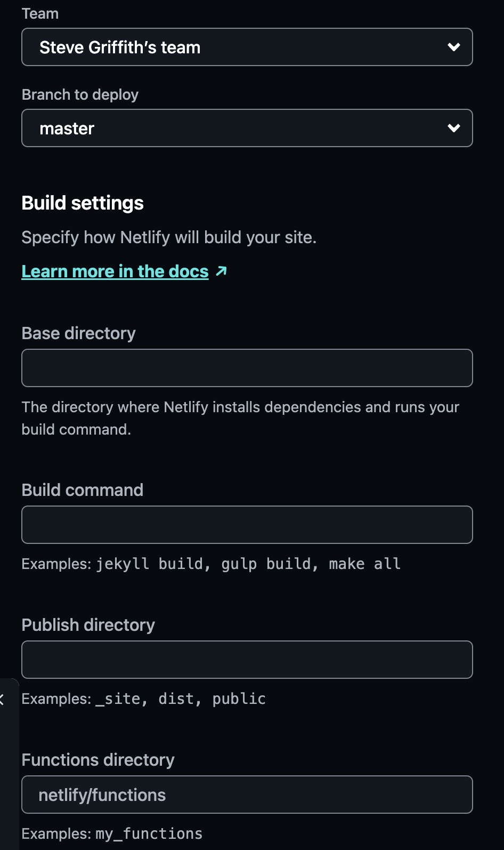Select the Functions directory field
This screenshot has height=850, width=504.
247,795
